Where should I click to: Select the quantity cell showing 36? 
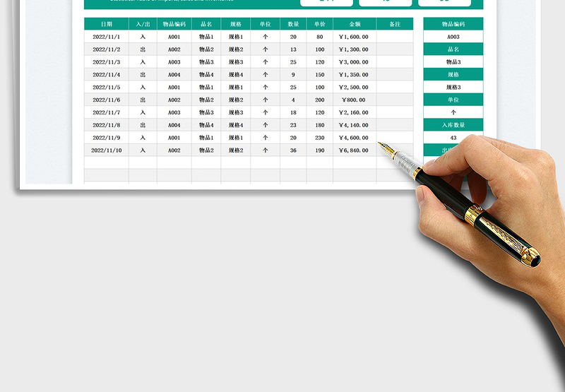(x=293, y=150)
